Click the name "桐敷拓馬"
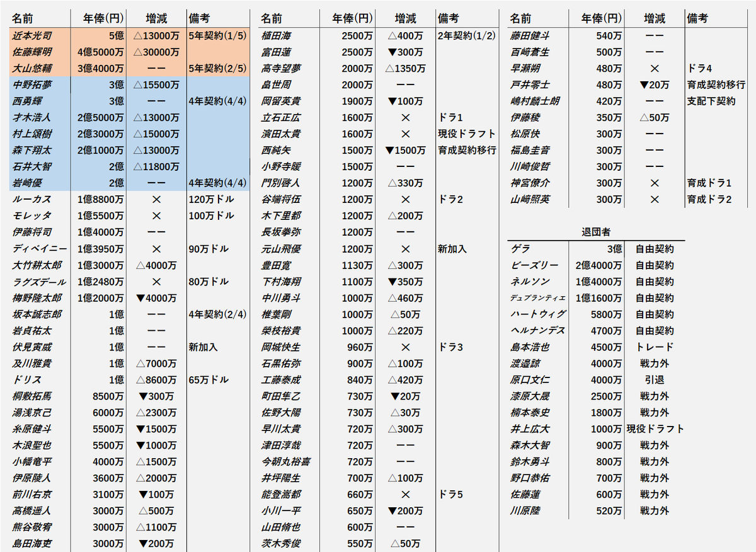756x552 pixels. tap(32, 396)
